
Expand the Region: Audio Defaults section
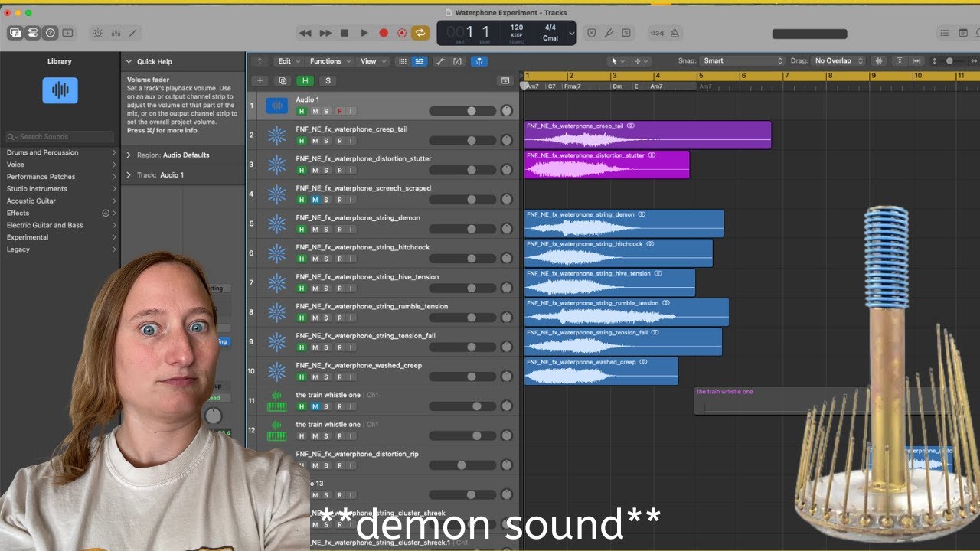pos(129,155)
